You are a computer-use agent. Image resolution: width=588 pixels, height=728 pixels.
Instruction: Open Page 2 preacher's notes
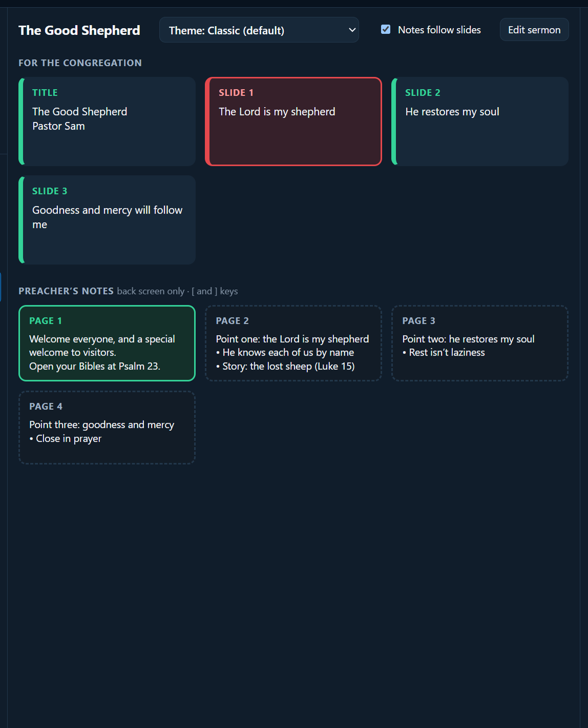click(x=293, y=343)
